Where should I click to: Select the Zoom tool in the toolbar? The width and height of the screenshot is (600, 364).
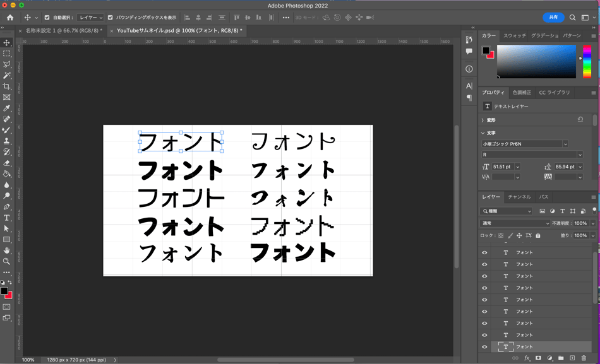(7, 261)
